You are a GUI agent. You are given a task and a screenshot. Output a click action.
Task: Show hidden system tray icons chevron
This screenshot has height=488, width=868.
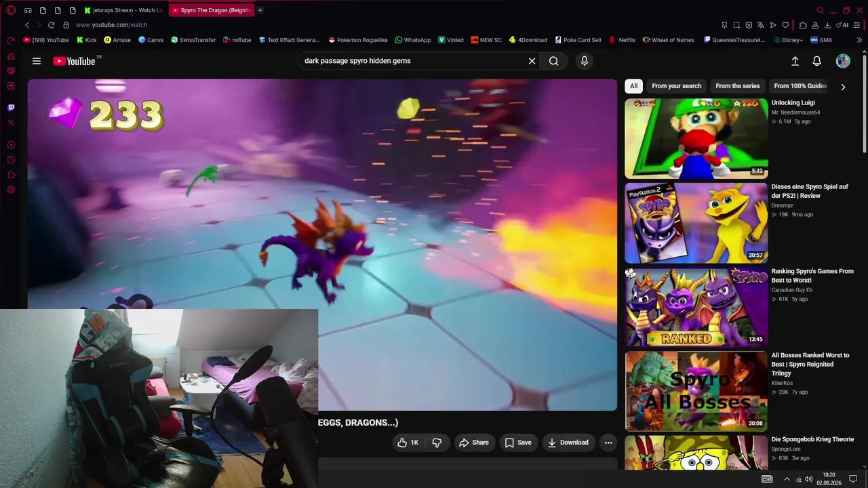pyautogui.click(x=787, y=479)
